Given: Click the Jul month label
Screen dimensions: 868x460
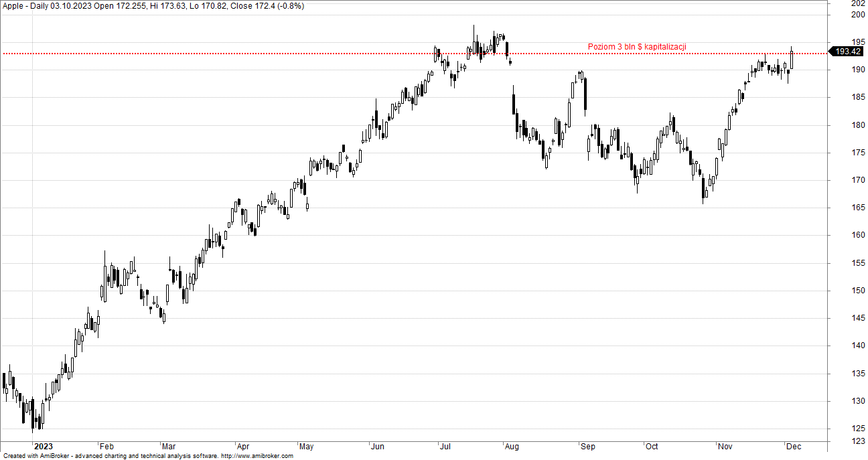Looking at the screenshot, I should 445,447.
